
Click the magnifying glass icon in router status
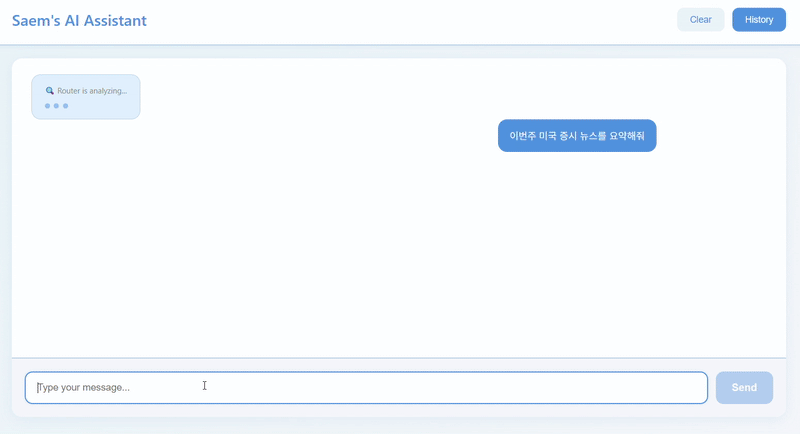click(x=49, y=91)
